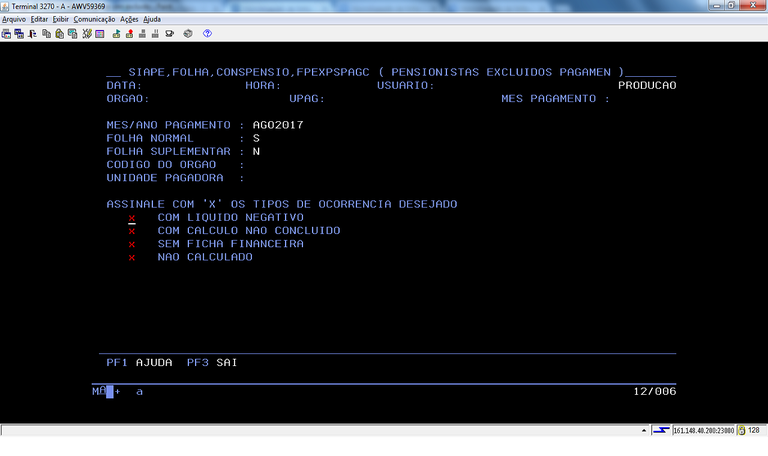The width and height of the screenshot is (768, 456).
Task: Click the cursor position indicator 12/006
Action: coord(654,391)
